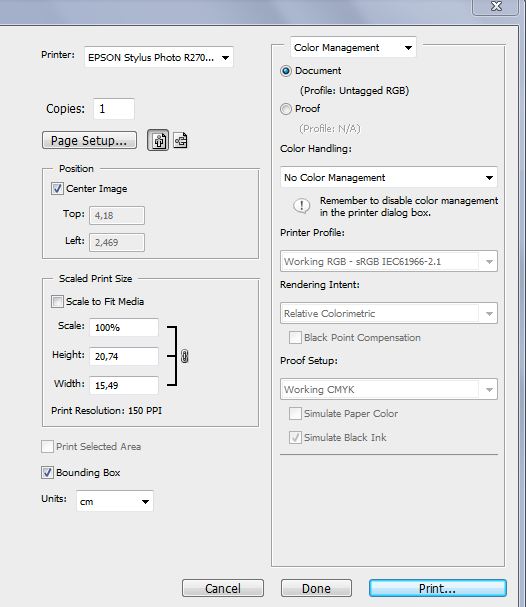Click the Cancel button
Viewport: 526px width, 607px height.
tap(223, 588)
